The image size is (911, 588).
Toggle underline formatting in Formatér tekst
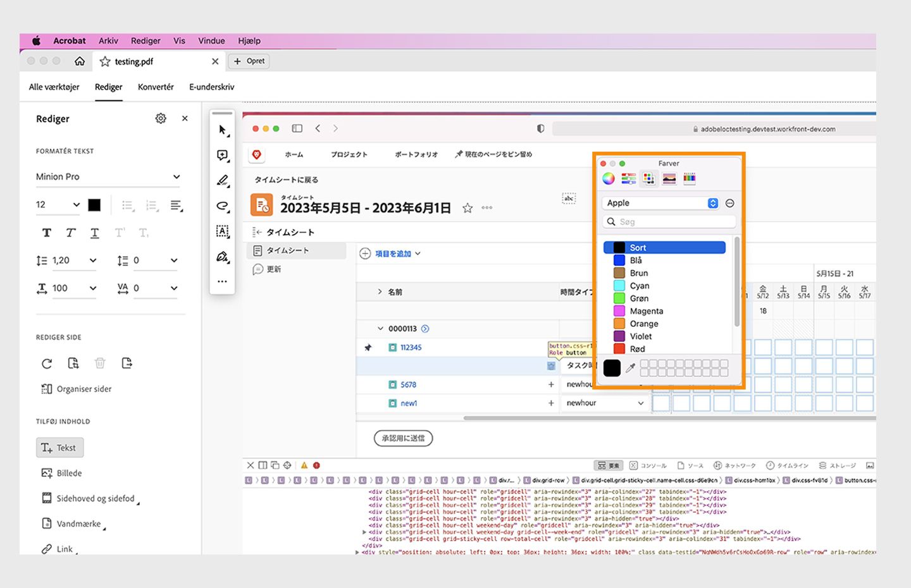[94, 233]
